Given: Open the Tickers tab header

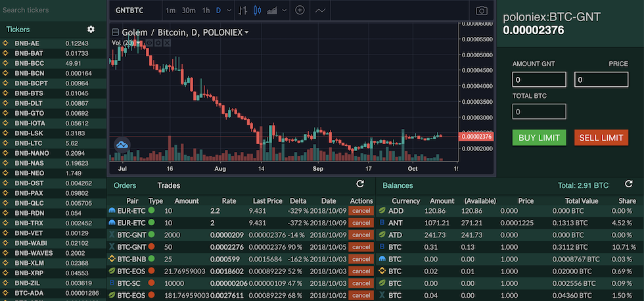Looking at the screenshot, I should tap(18, 29).
